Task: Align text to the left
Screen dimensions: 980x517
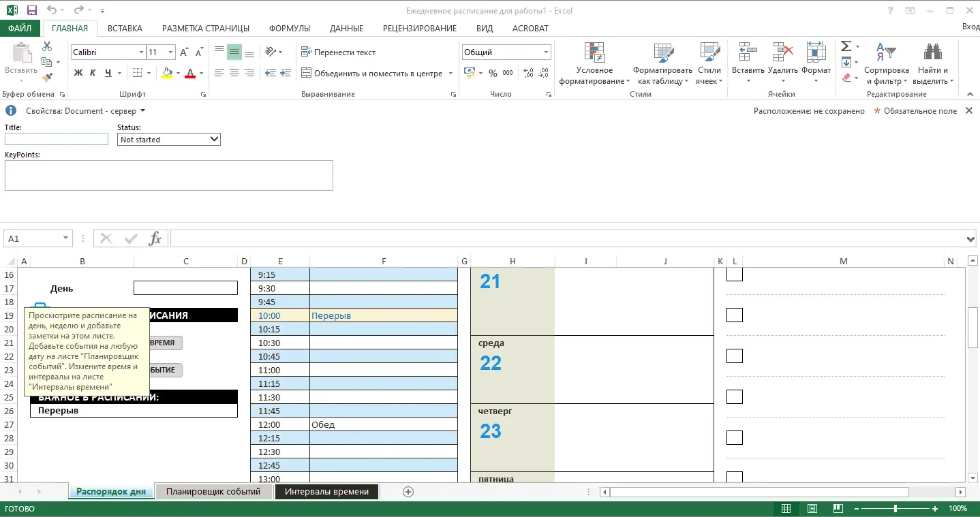Action: click(219, 73)
